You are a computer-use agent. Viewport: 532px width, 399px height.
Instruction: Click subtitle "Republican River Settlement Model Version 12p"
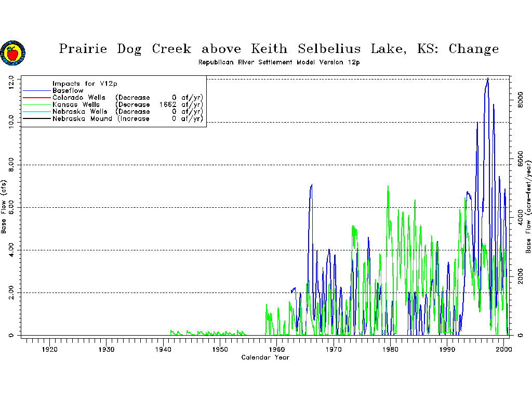[279, 62]
